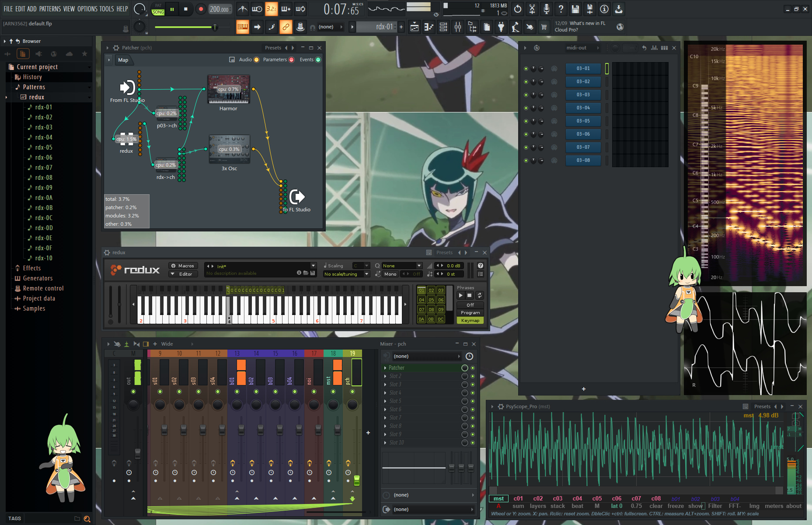Screen dimensions: 812x525
Task: Click the metronome icon
Action: point(242,9)
